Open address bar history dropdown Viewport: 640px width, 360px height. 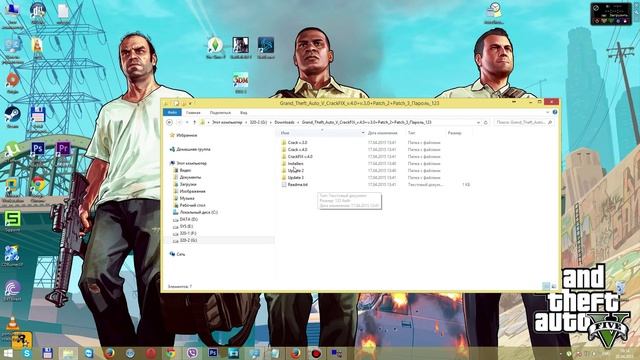coord(478,122)
